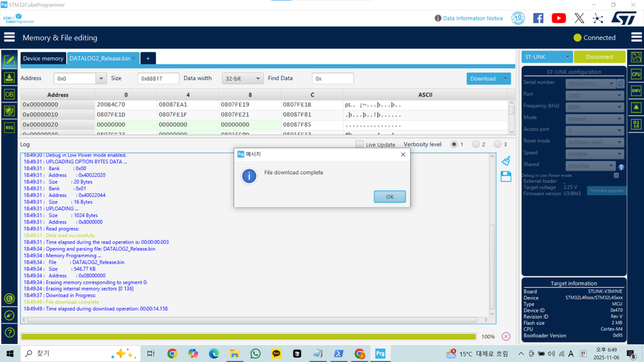Open the Serial number dropdown
The image size is (644, 362).
tap(590, 83)
